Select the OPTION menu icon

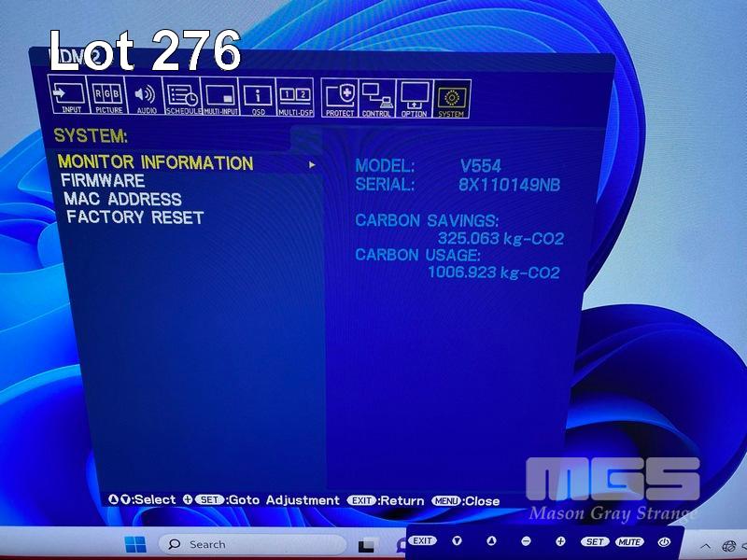[414, 98]
